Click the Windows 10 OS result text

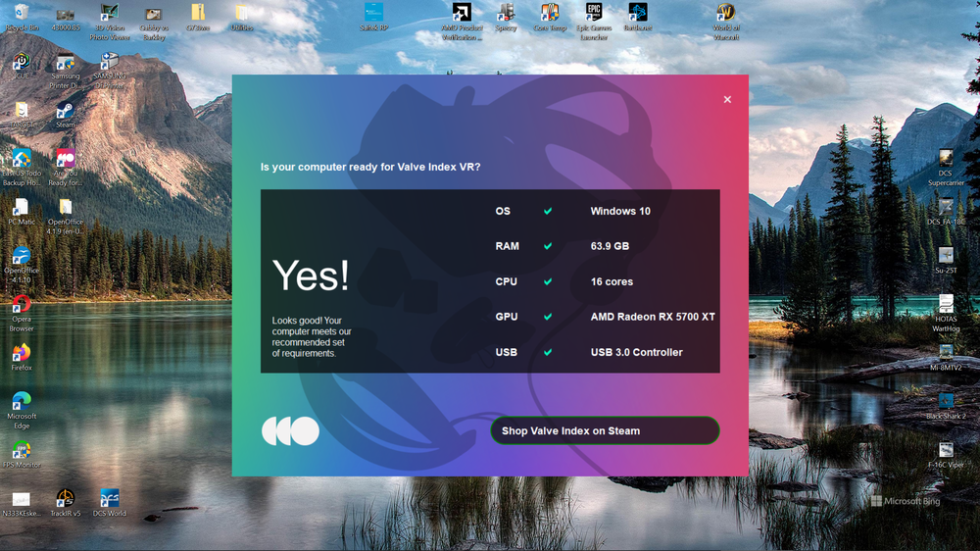point(620,211)
